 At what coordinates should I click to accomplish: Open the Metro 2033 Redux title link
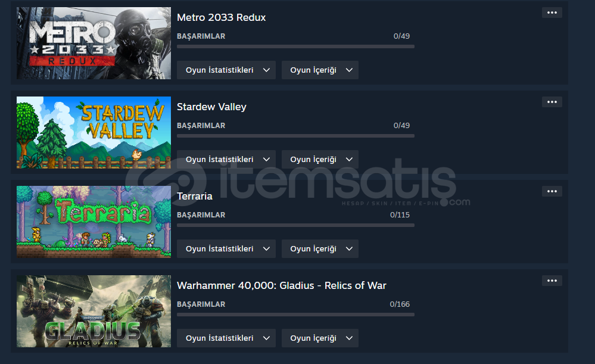[221, 17]
